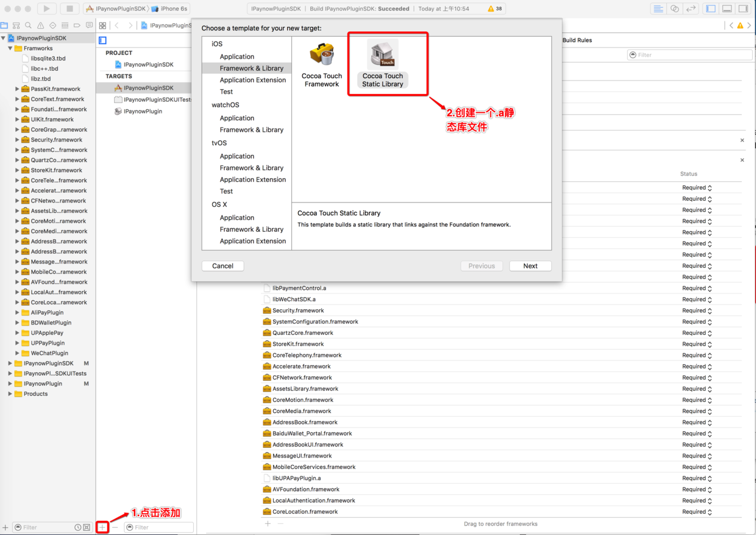Select the Cocoa Touch Framework template
Screen dimensions: 756x535
click(321, 65)
